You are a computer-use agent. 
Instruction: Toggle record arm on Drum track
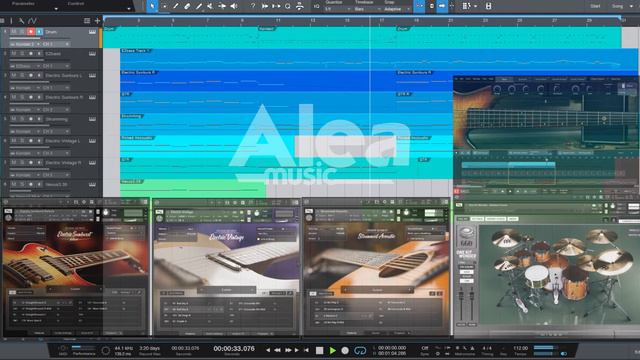click(31, 31)
